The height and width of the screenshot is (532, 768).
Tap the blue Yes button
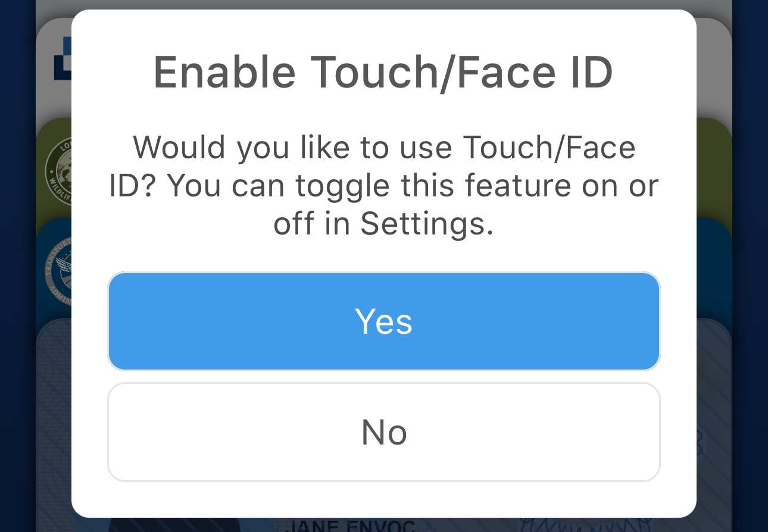tap(384, 321)
